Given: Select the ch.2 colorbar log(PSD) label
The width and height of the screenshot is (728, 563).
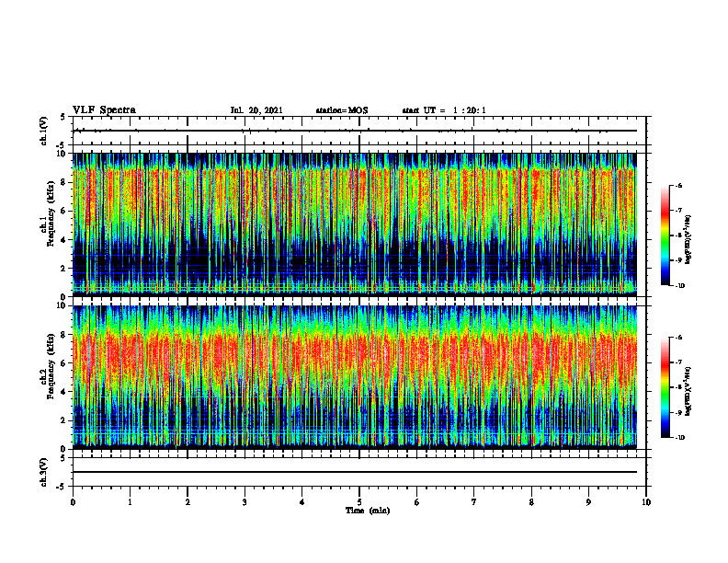Looking at the screenshot, I should (x=688, y=391).
